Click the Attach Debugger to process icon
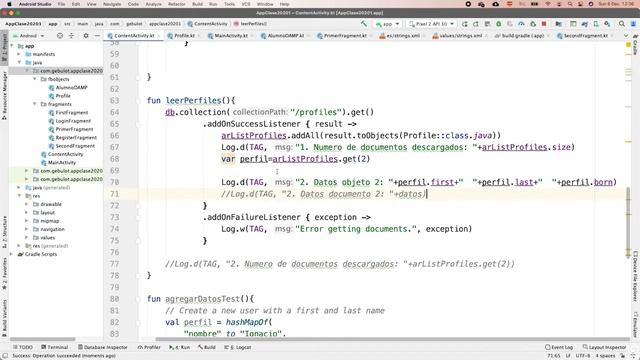Image resolution: width=640 pixels, height=360 pixels. click(x=533, y=24)
